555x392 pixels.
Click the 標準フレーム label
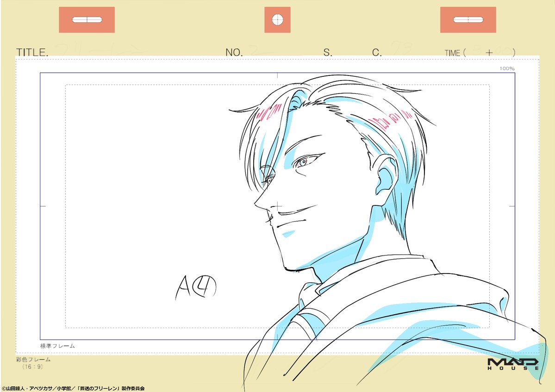[x=58, y=346]
